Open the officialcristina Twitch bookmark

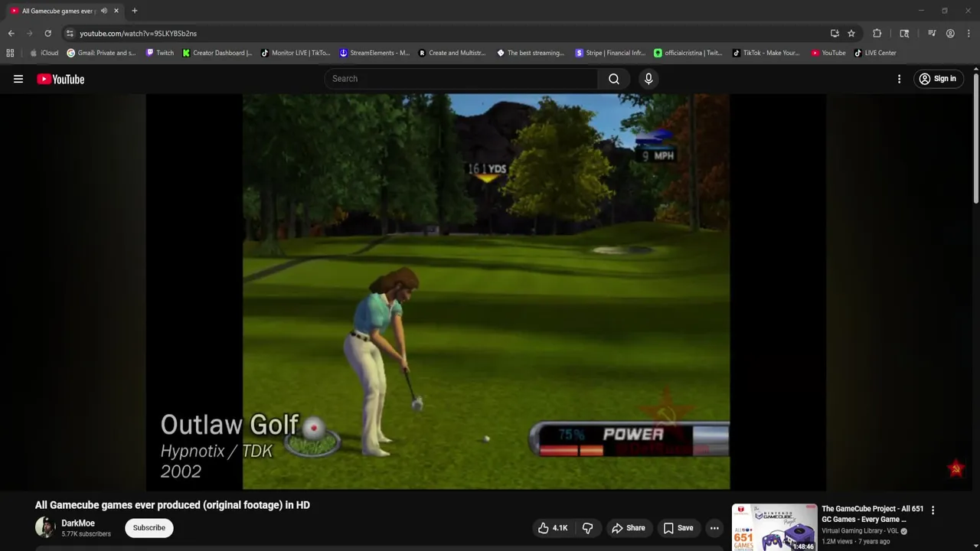coord(688,53)
